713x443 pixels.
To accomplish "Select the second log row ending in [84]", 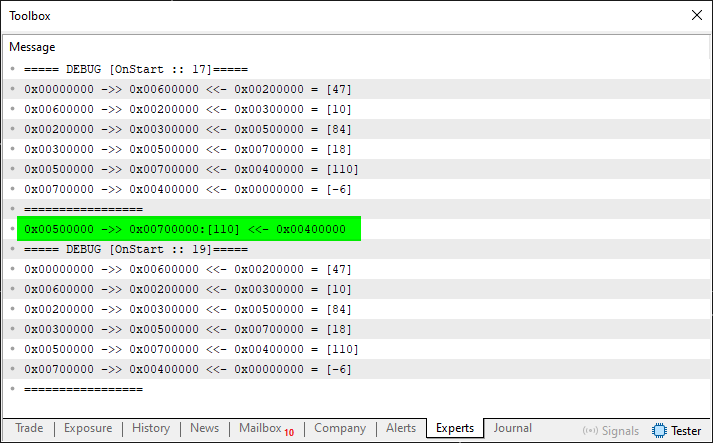I will coord(356,309).
